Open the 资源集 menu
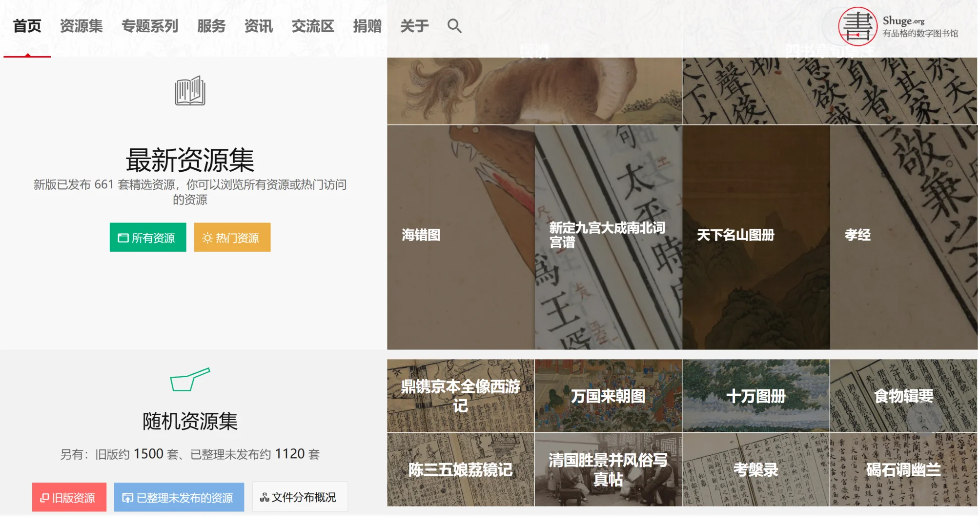Image resolution: width=980 pixels, height=527 pixels. [x=82, y=26]
